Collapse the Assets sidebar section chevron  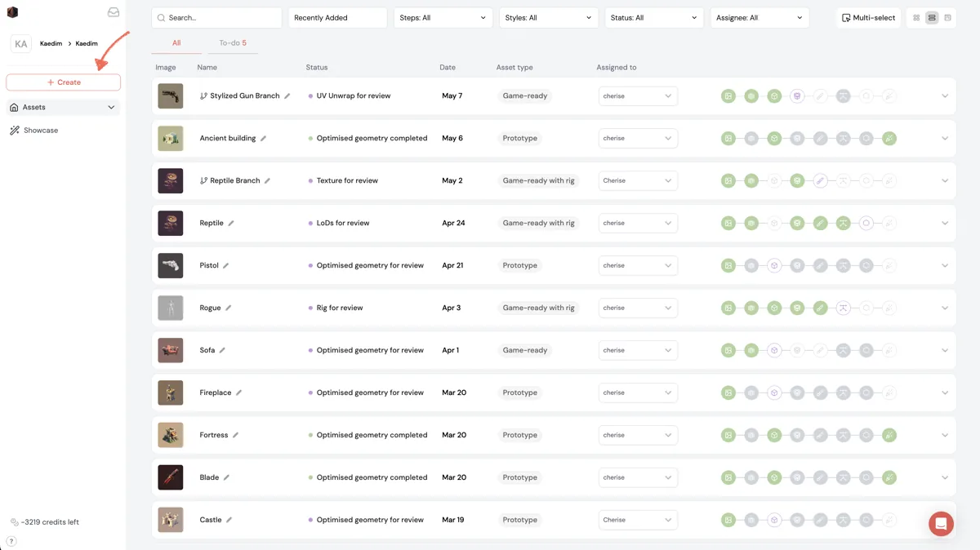(x=111, y=108)
